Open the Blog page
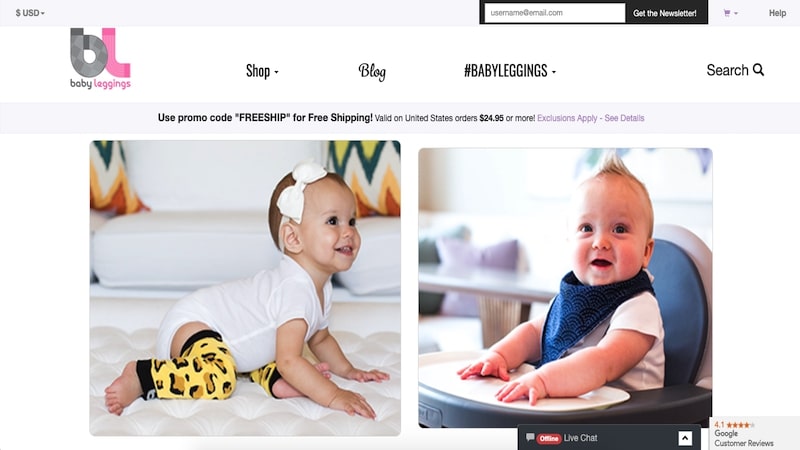 click(x=372, y=71)
